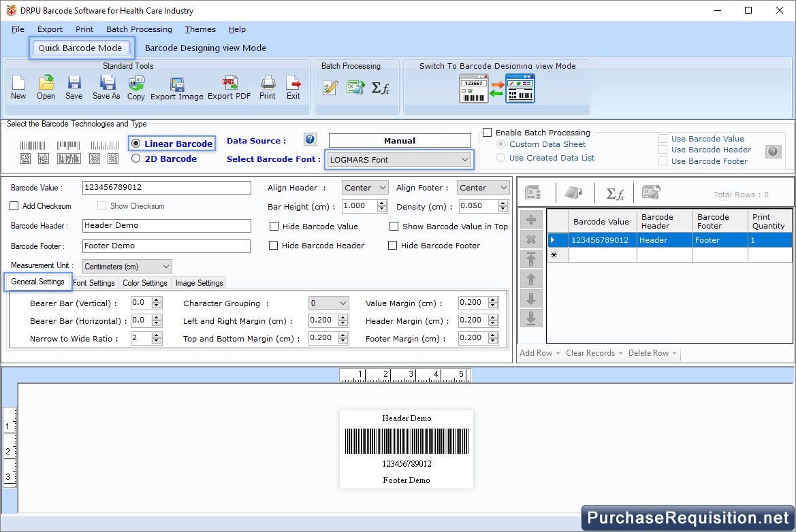Open the Batch Processing menu
Viewport: 796px width, 532px height.
tap(139, 29)
